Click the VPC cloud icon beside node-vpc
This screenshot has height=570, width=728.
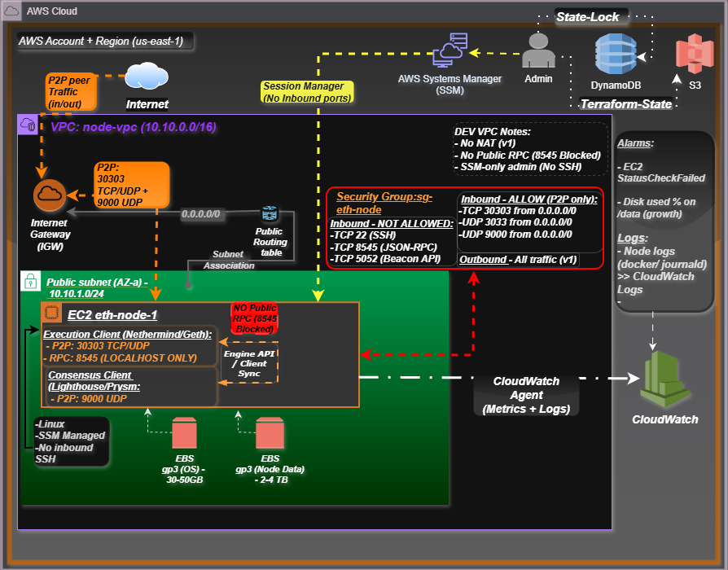click(28, 125)
